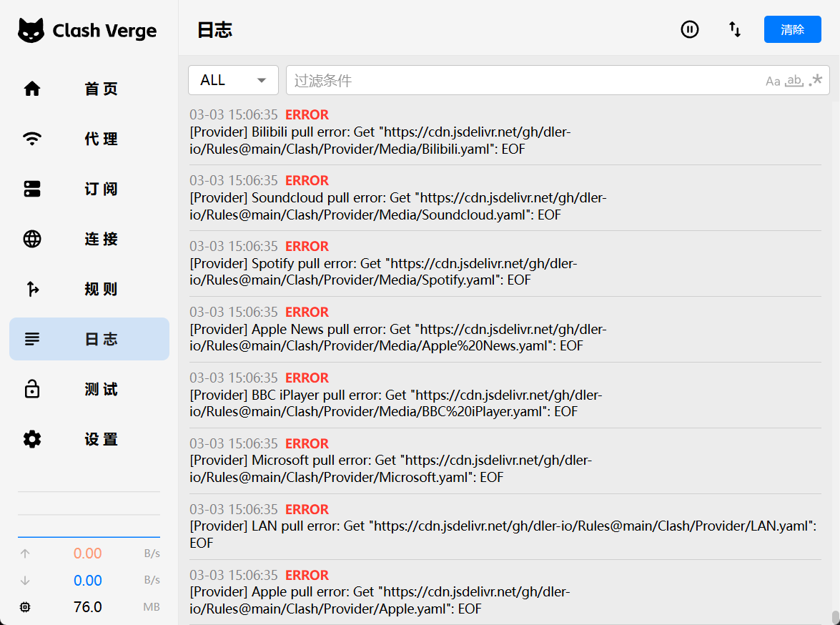840x625 pixels.
Task: Focus the 过滤条件 filter input field
Action: coord(522,81)
